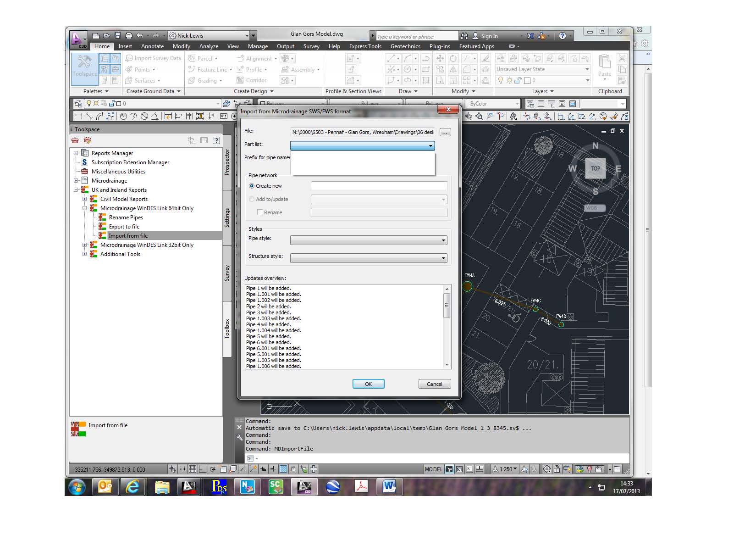Click the Workspace Switching gear icon in status bar
756x535 pixels.
(x=547, y=469)
